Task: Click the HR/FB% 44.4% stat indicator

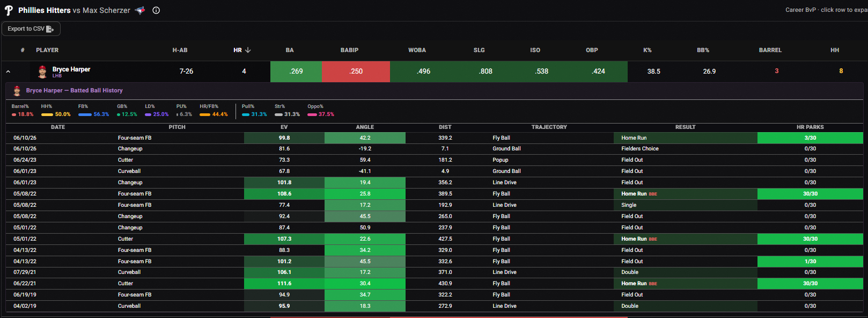Action: click(x=214, y=111)
